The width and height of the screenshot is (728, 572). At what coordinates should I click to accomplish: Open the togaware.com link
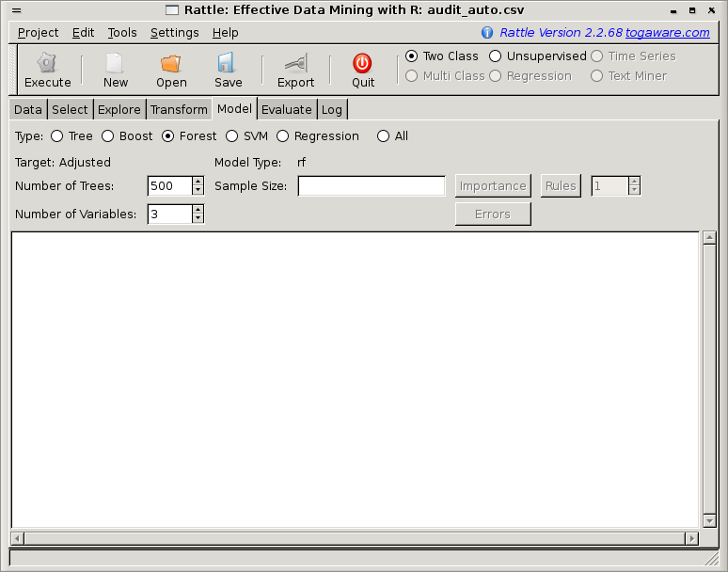pyautogui.click(x=667, y=33)
